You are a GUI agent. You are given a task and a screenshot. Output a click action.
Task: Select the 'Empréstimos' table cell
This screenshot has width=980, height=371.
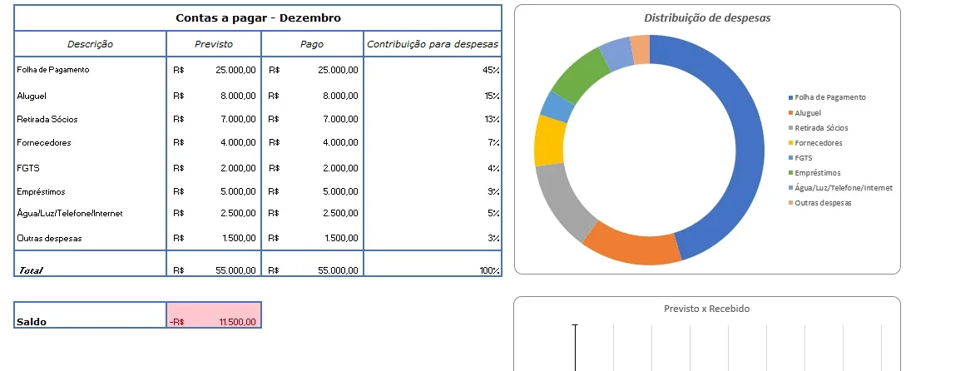coord(90,192)
